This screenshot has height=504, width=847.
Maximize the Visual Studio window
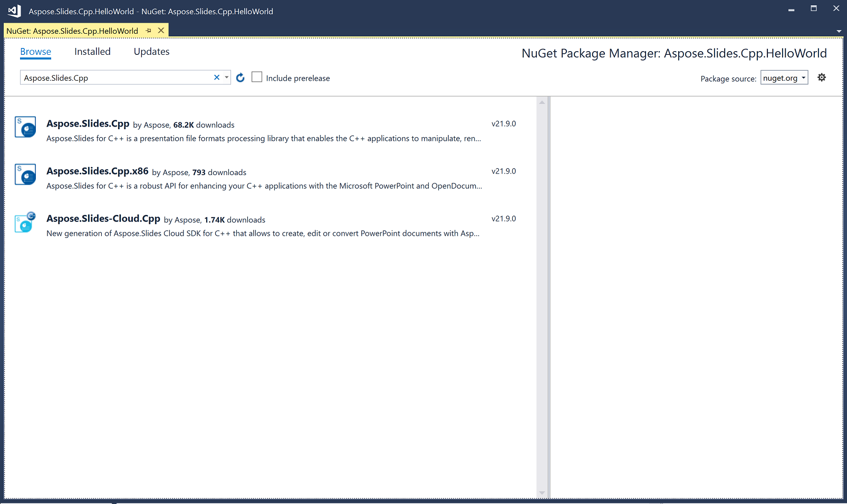point(814,8)
